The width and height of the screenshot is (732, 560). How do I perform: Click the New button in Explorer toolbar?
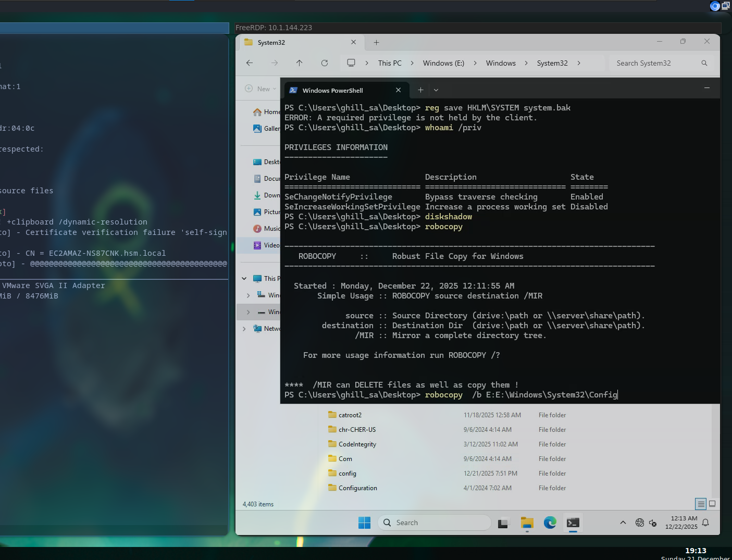(260, 89)
